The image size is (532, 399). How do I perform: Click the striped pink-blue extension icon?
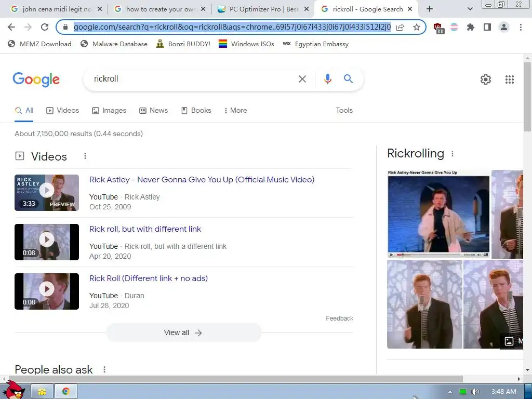pyautogui.click(x=454, y=27)
